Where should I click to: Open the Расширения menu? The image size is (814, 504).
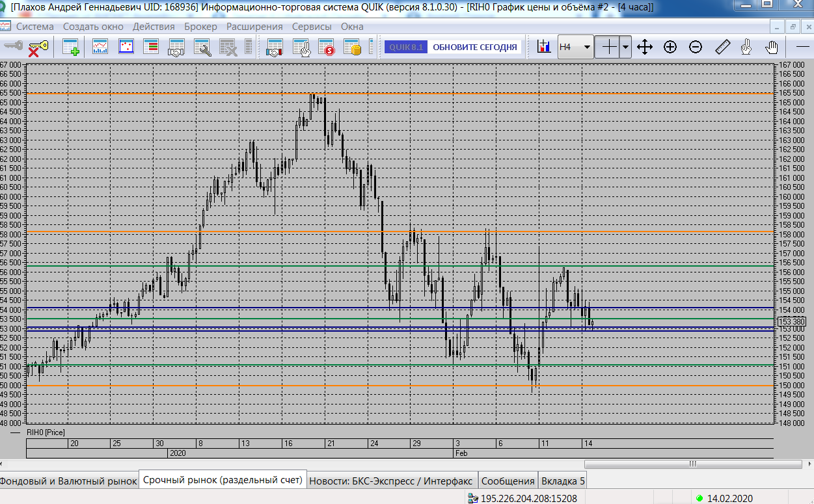254,27
